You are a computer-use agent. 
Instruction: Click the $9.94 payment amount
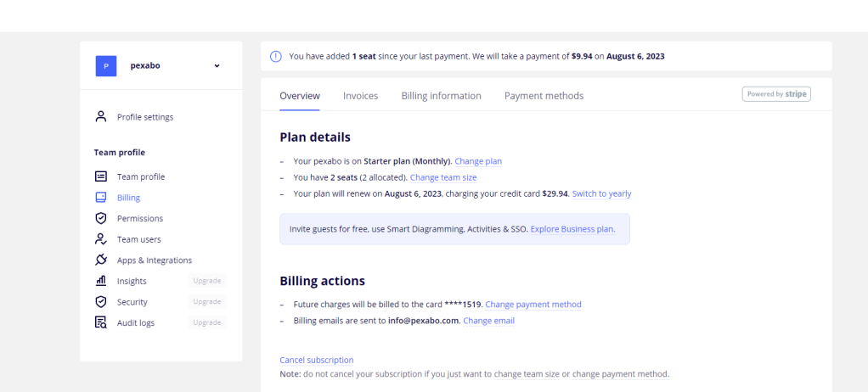(582, 56)
